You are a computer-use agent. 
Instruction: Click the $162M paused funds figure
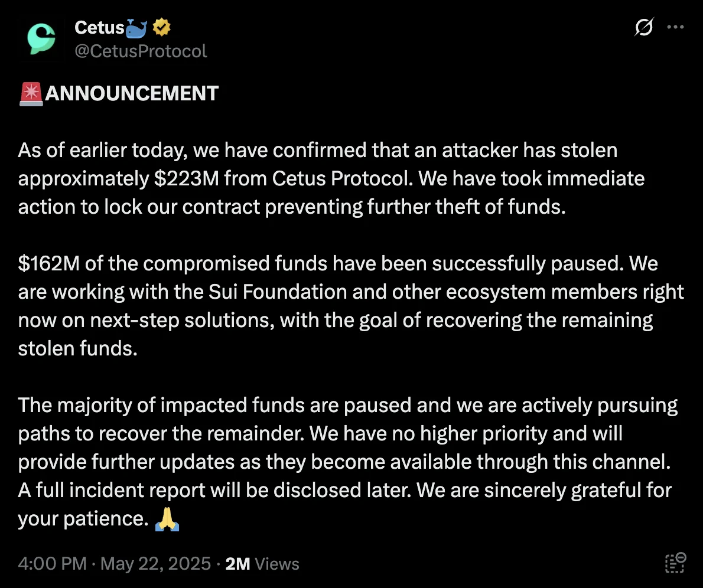[x=48, y=263]
